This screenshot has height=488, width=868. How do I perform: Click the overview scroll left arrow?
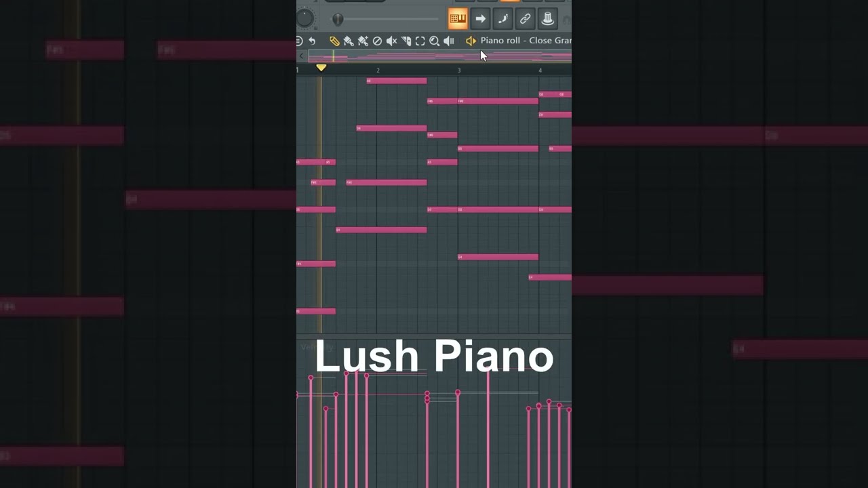[302, 56]
